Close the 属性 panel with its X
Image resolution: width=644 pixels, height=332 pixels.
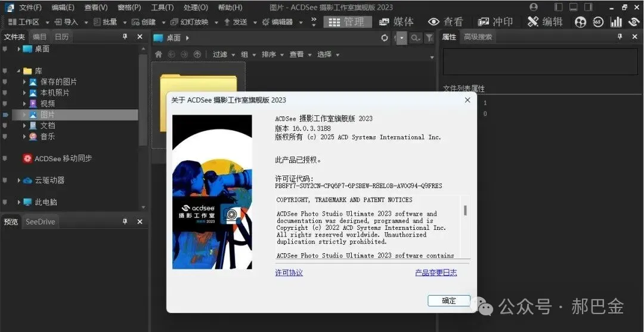[x=634, y=36]
